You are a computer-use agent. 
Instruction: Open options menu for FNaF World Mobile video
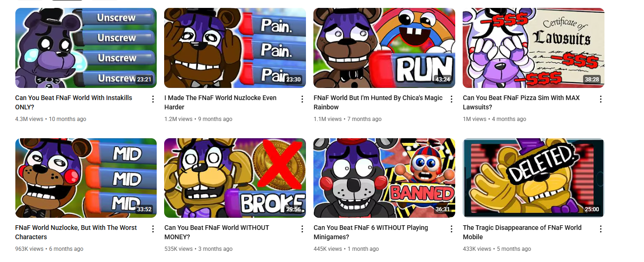(601, 229)
